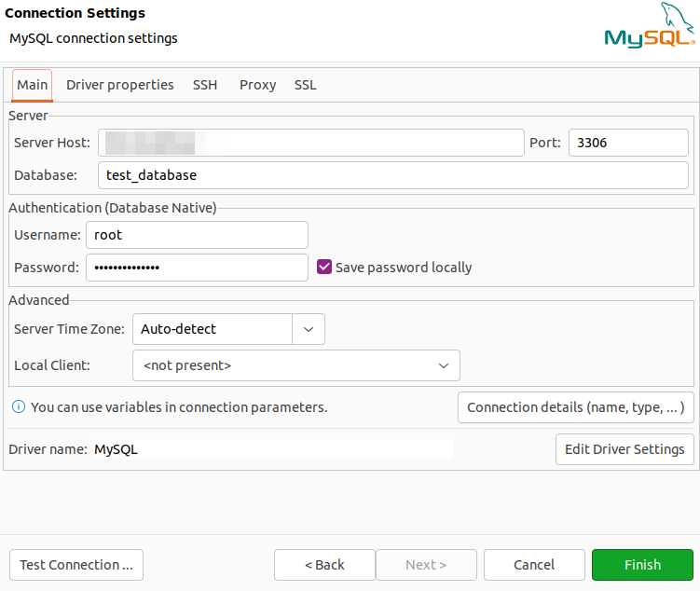
Task: Switch to the Driver properties tab
Action: tap(119, 85)
